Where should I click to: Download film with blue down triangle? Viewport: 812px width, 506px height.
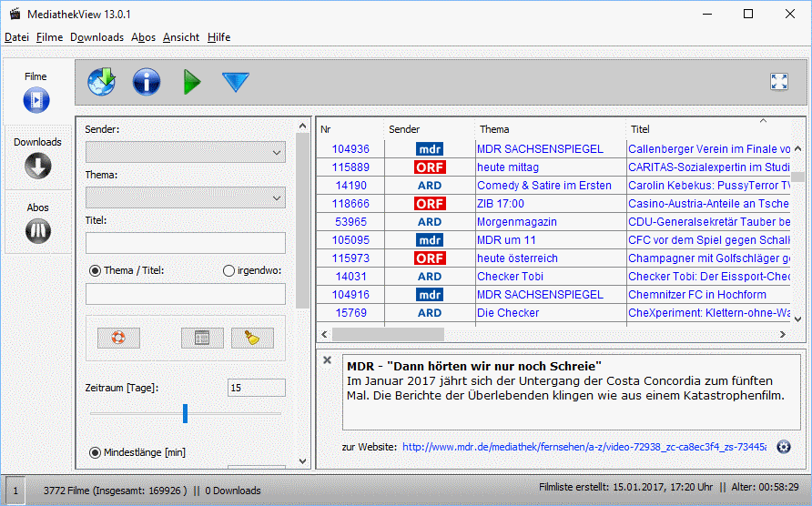[236, 82]
